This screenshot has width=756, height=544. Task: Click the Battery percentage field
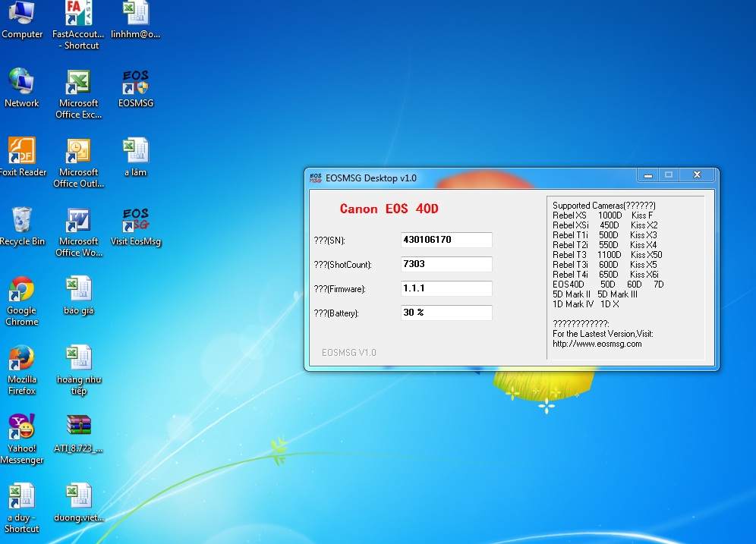[x=446, y=313]
